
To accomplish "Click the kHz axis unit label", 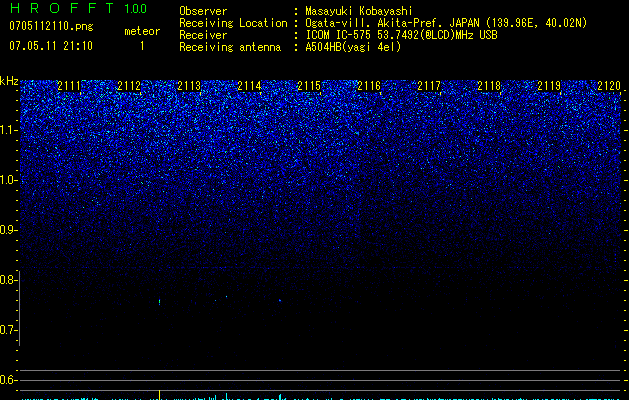I will point(9,81).
